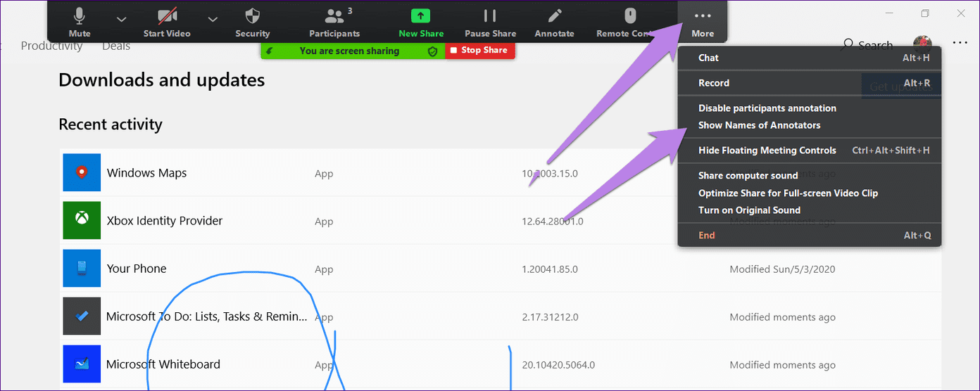Switch to the Deals tab
Screen dimensions: 980x391
[116, 46]
